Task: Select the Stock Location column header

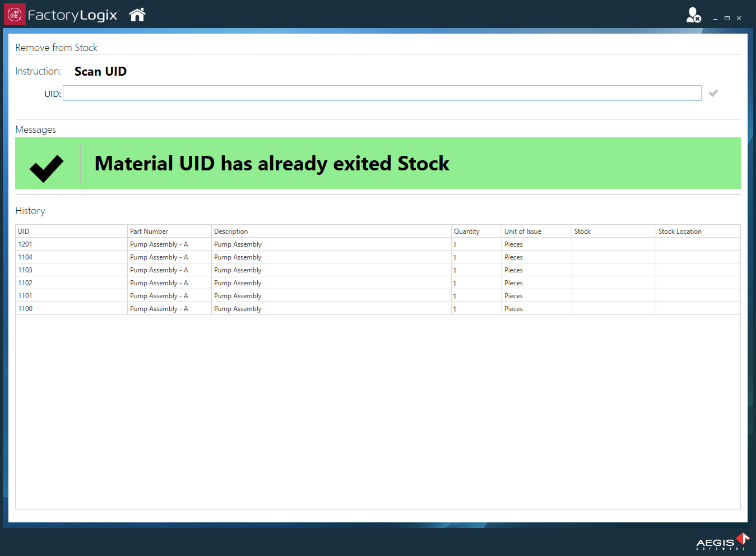Action: [x=680, y=231]
